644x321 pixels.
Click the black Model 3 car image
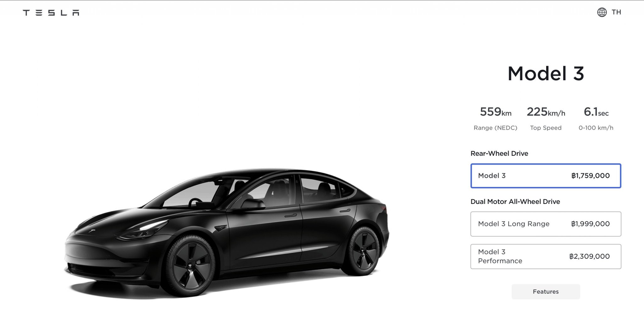click(226, 233)
